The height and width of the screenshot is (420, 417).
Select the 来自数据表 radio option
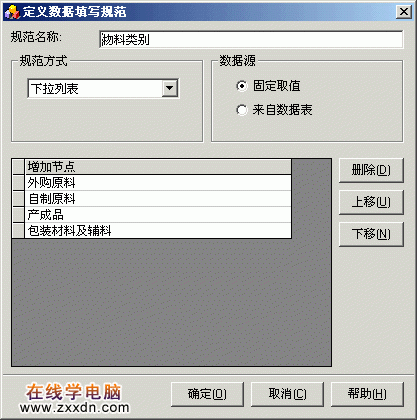coord(242,110)
